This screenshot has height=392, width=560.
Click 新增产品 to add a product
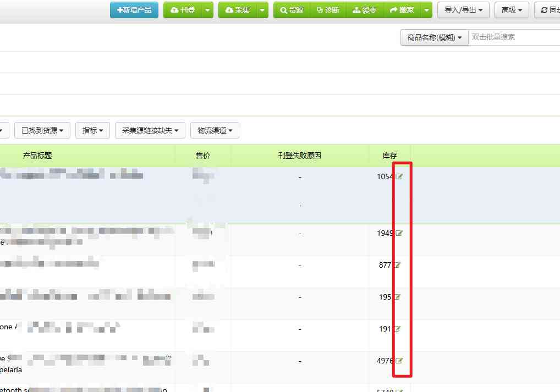coord(134,10)
